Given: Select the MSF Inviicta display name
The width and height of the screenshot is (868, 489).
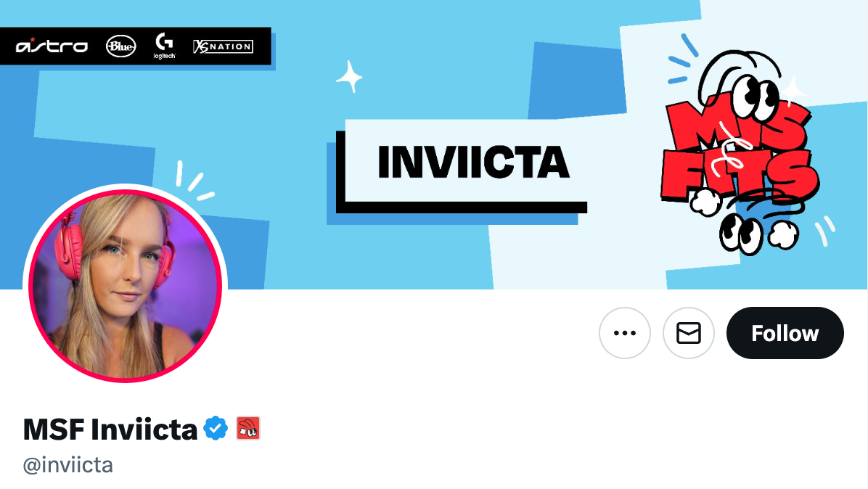Looking at the screenshot, I should tap(110, 430).
